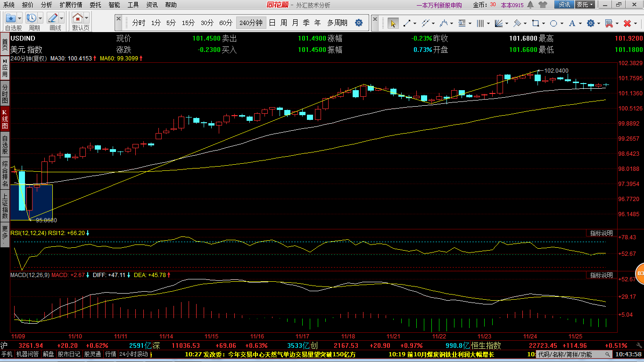Click the MA30: 100.4153 indicator label
Image resolution: width=644 pixels, height=362 pixels.
coord(71,59)
